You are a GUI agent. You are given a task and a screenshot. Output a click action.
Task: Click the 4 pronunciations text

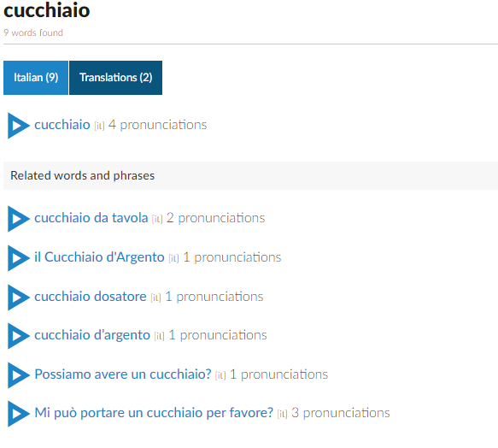point(157,125)
